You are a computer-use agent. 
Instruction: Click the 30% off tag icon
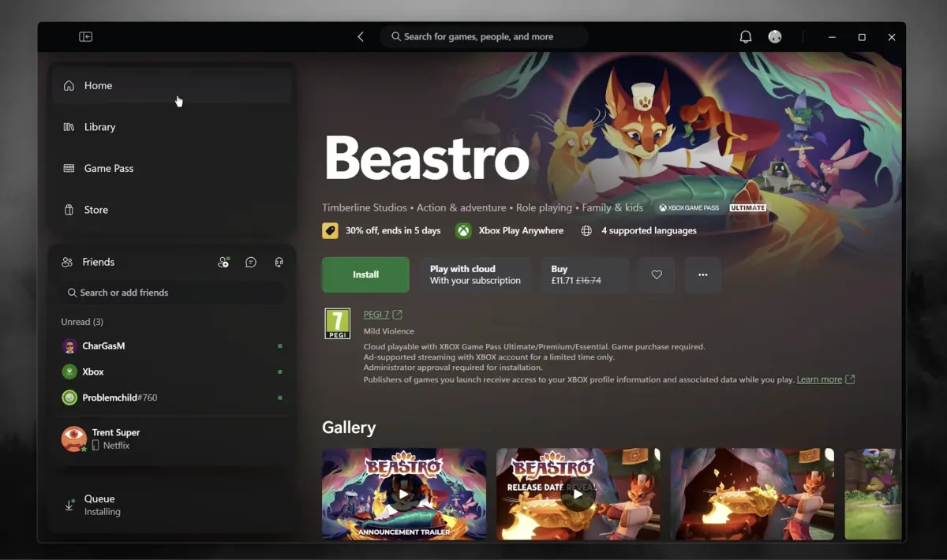point(330,231)
